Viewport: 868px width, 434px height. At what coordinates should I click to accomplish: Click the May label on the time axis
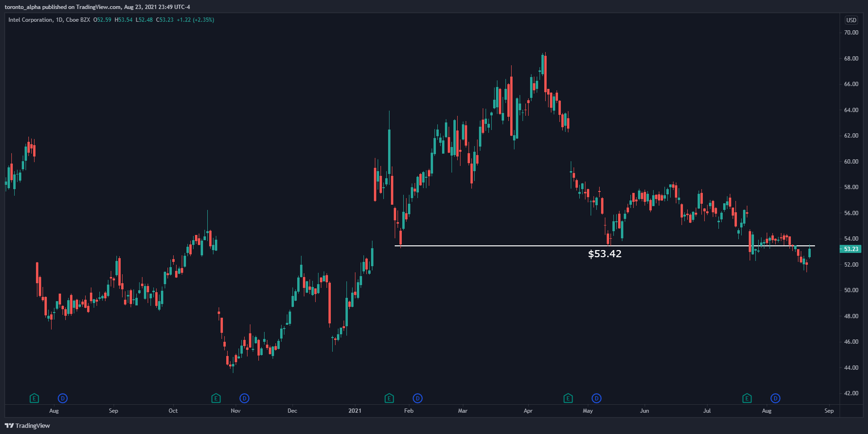coord(588,411)
